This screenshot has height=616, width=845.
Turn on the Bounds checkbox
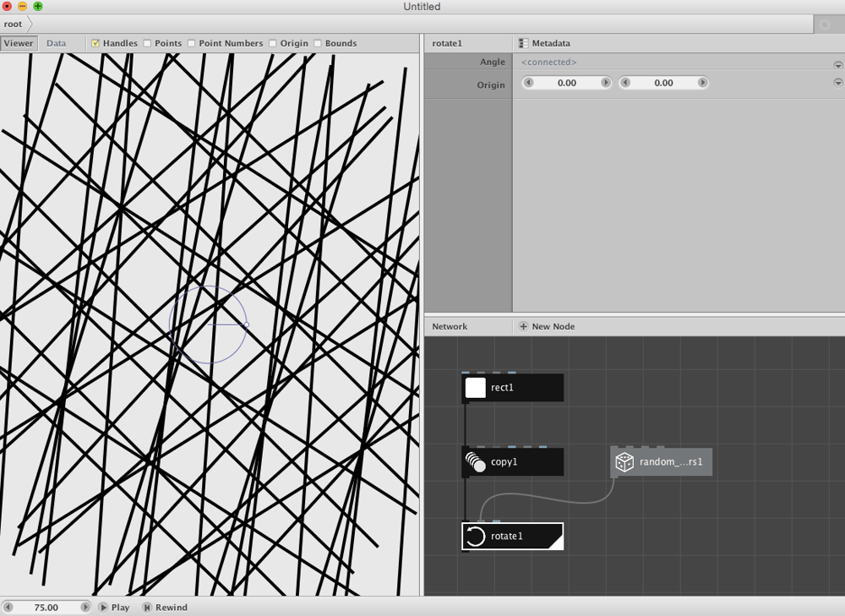(318, 43)
